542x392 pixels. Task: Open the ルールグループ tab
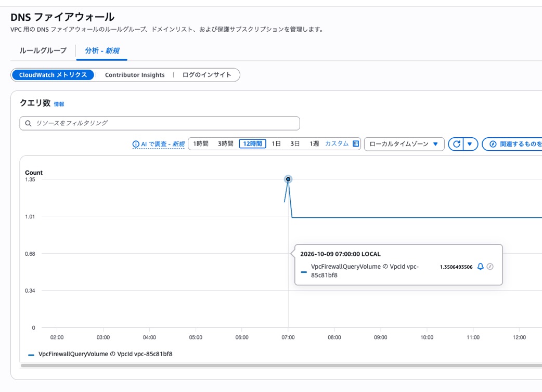point(43,51)
